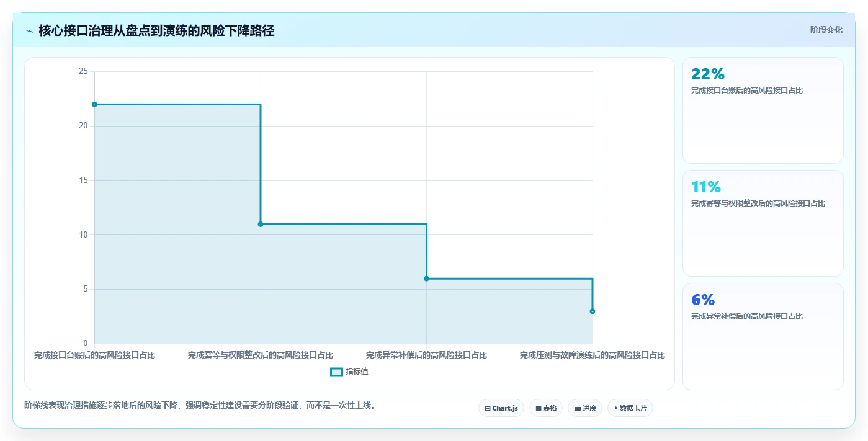Click the footer description starting 阶梯线表现治理措施
The image size is (868, 441).
pos(200,406)
